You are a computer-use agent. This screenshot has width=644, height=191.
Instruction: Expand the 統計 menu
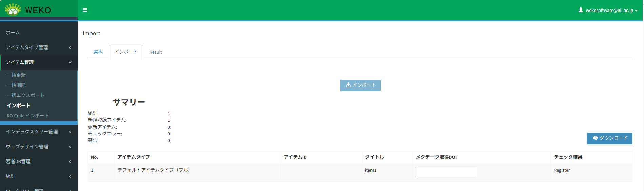click(x=39, y=176)
